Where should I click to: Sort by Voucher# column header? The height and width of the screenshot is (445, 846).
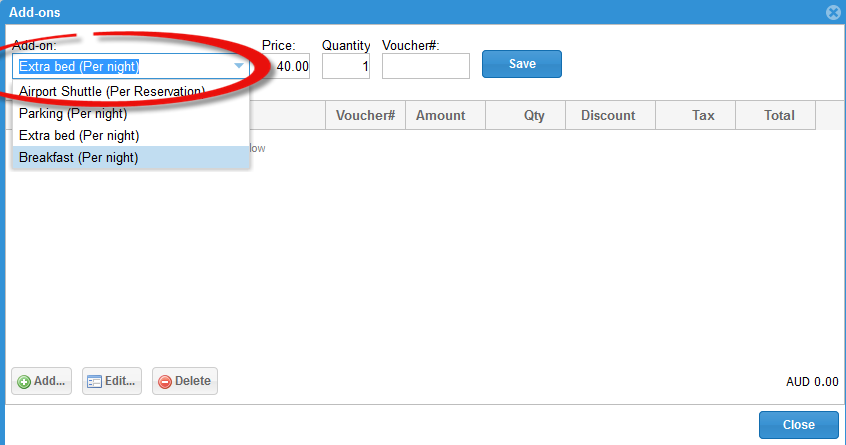pyautogui.click(x=365, y=115)
